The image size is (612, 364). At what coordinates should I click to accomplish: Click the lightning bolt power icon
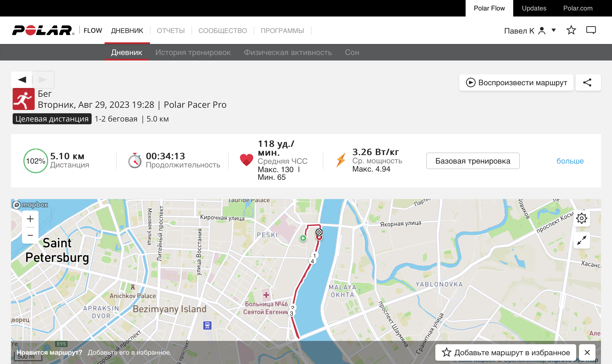341,160
